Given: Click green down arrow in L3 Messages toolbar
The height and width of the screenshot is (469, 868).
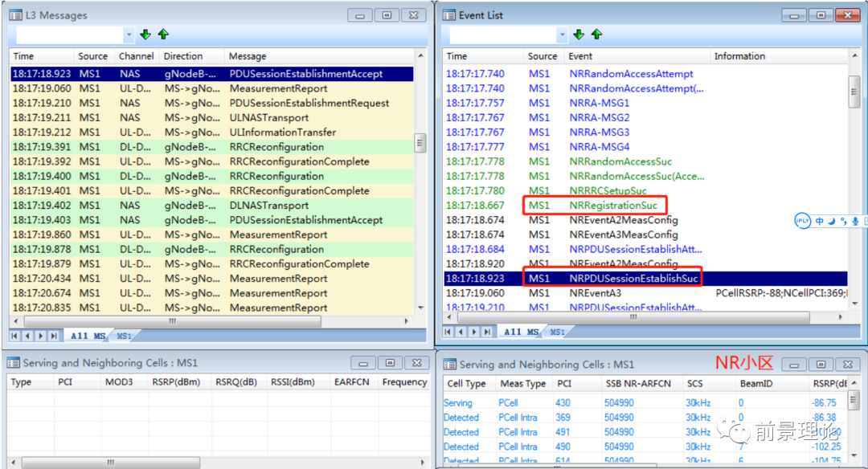Looking at the screenshot, I should coord(145,35).
